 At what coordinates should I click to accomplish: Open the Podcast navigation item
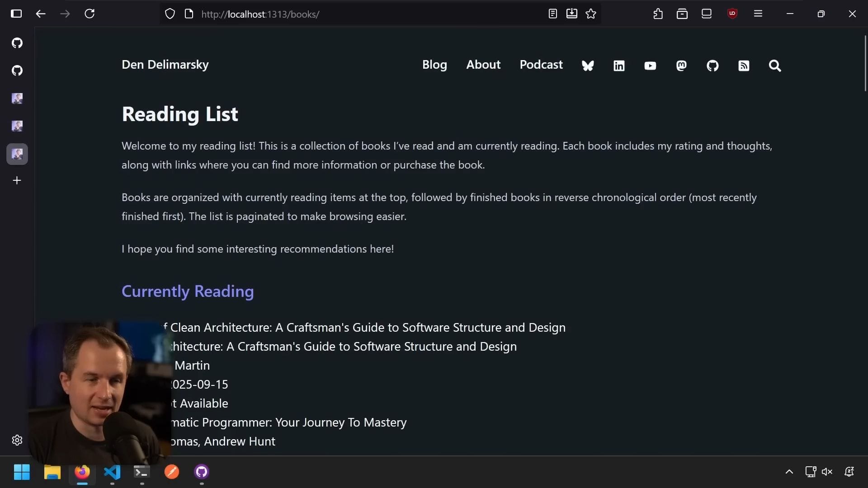541,65
